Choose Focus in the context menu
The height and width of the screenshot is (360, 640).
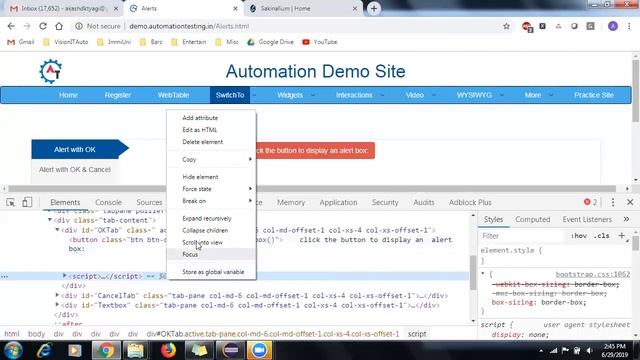point(211,254)
